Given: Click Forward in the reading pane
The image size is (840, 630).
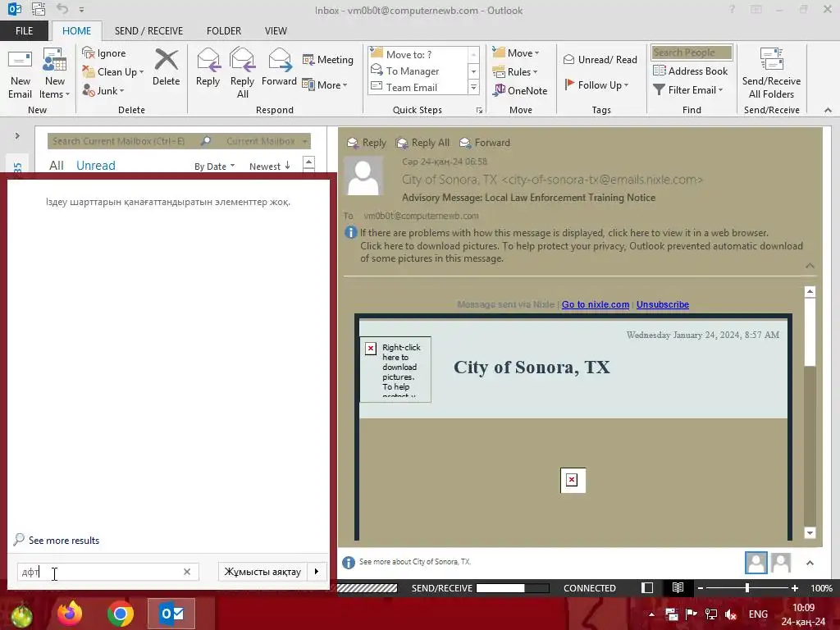Looking at the screenshot, I should (x=485, y=143).
